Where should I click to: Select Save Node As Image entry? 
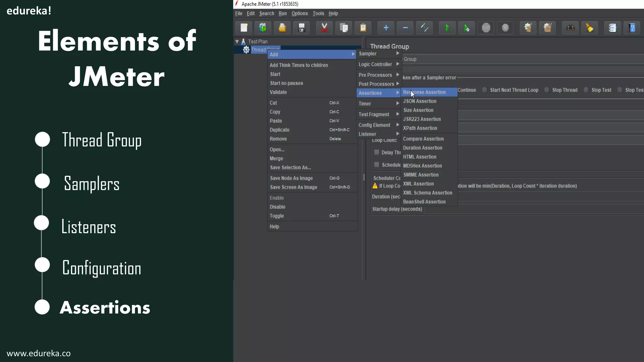[x=312, y=178]
